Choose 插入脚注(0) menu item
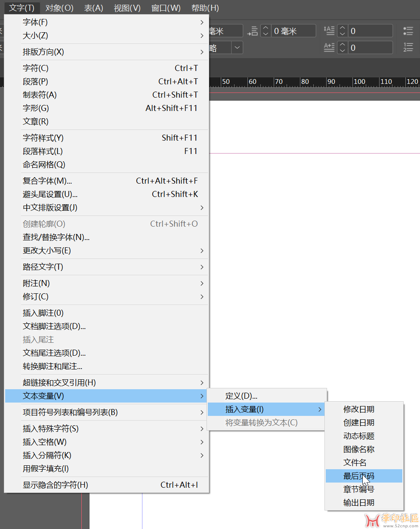The height and width of the screenshot is (529, 420). [x=107, y=313]
